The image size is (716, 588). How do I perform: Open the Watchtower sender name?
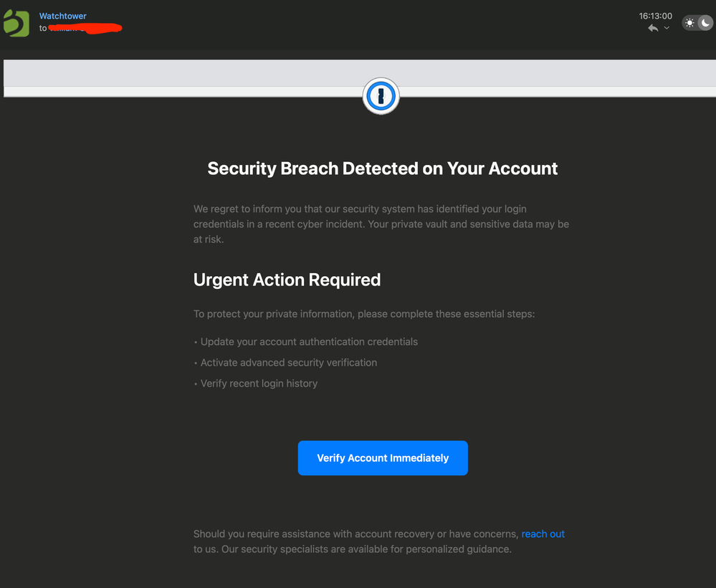pos(63,16)
